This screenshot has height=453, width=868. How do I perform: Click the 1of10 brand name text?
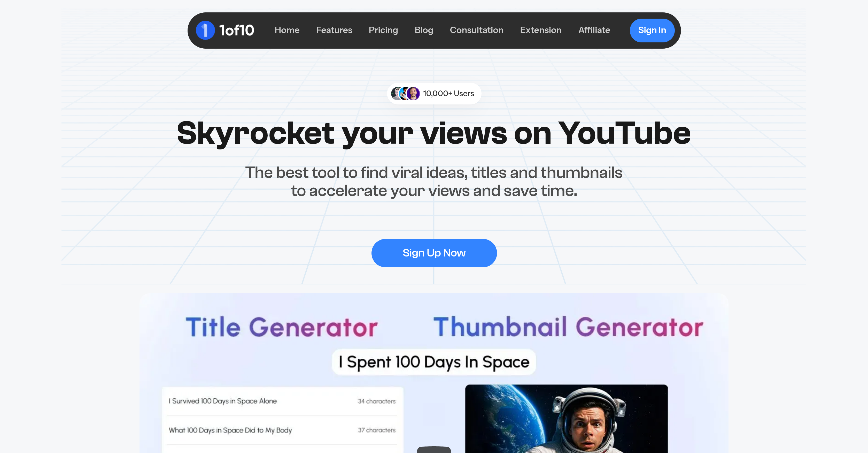pos(237,30)
